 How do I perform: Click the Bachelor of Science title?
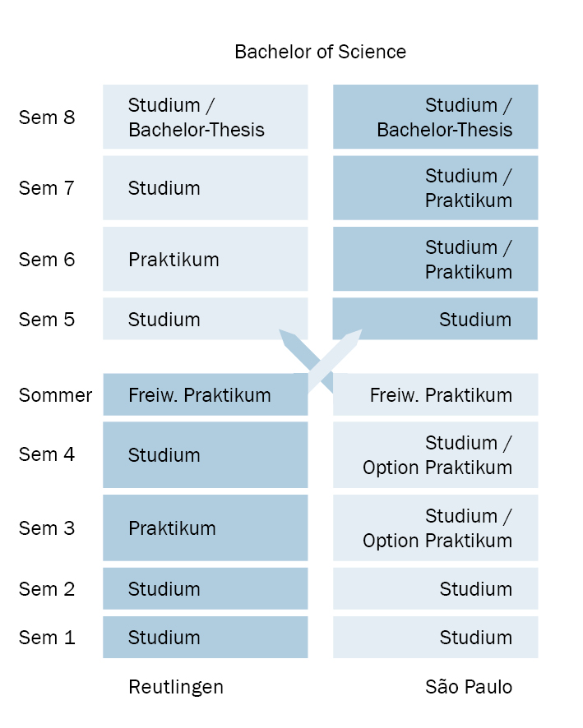(320, 52)
